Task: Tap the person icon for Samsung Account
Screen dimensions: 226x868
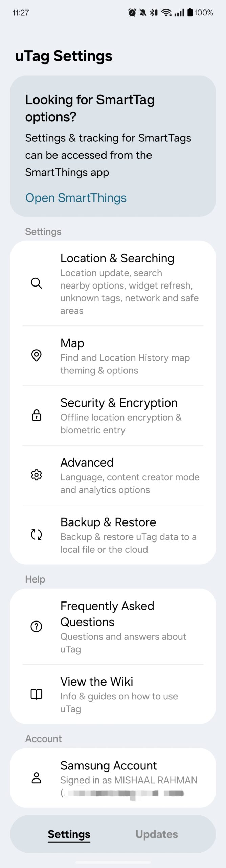Action: coord(36,778)
